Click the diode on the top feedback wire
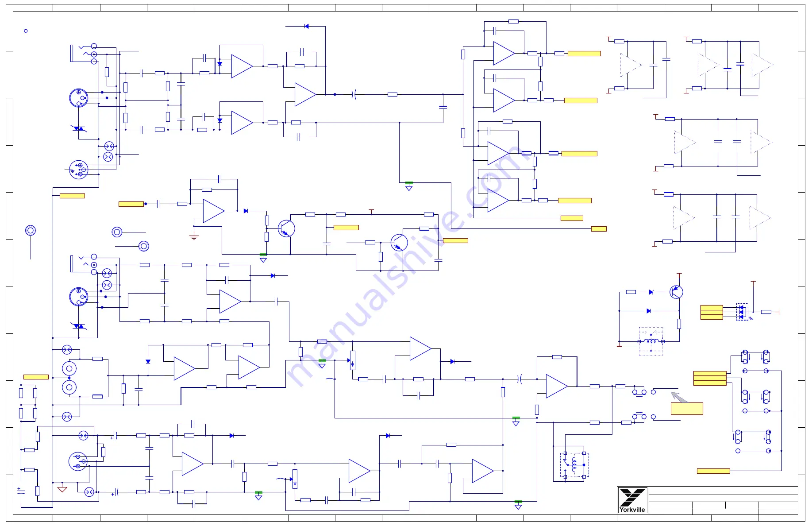This screenshot has width=812, height=526. 306,26
